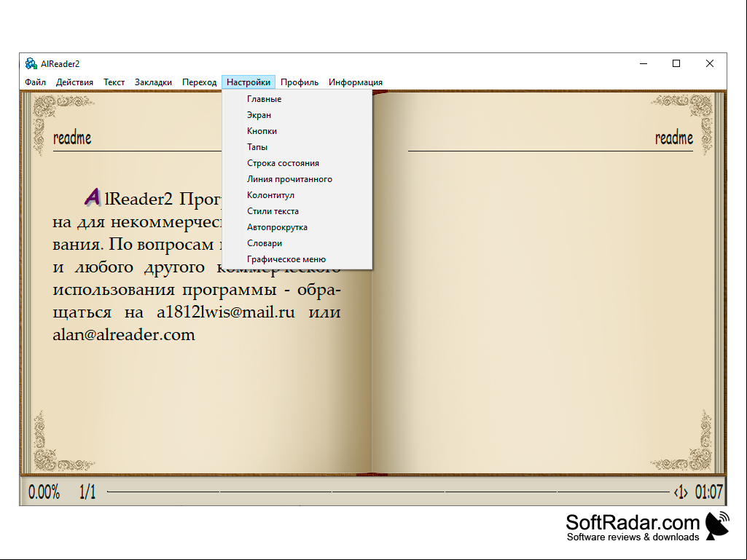Click the decorative purple drop cap A
747x560 pixels.
[93, 197]
